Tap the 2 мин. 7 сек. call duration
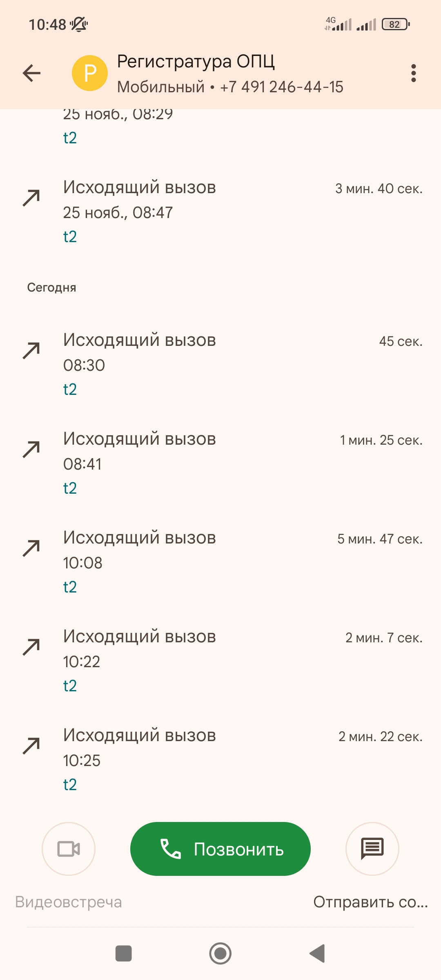Viewport: 441px width, 980px height. point(384,638)
